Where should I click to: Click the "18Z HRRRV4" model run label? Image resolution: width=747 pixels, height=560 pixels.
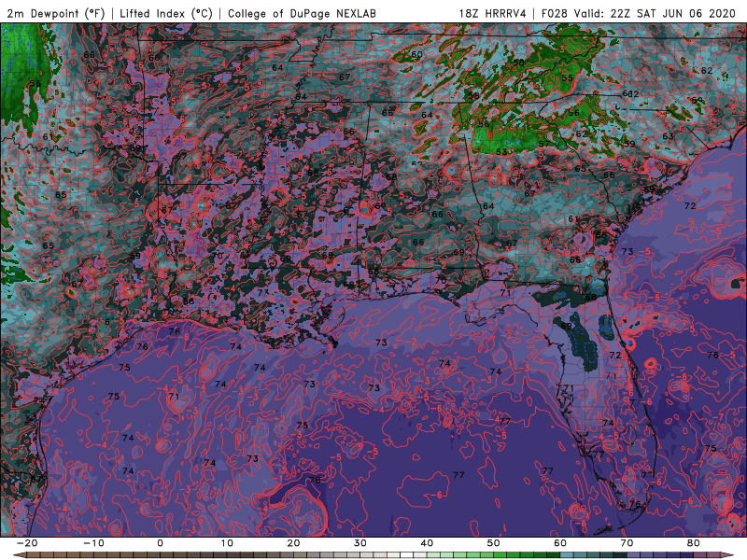[493, 13]
